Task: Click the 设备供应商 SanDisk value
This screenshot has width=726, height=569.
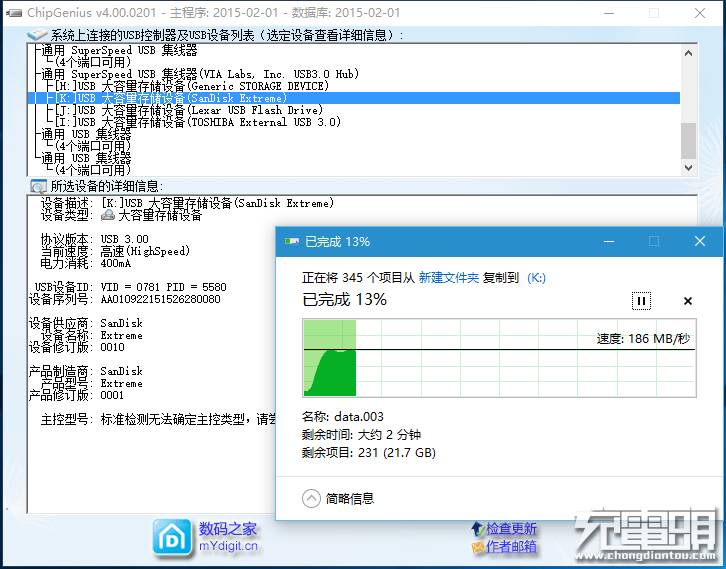Action: (x=121, y=323)
